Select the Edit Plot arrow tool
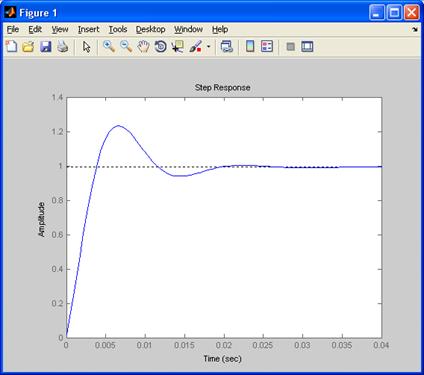 click(x=87, y=47)
